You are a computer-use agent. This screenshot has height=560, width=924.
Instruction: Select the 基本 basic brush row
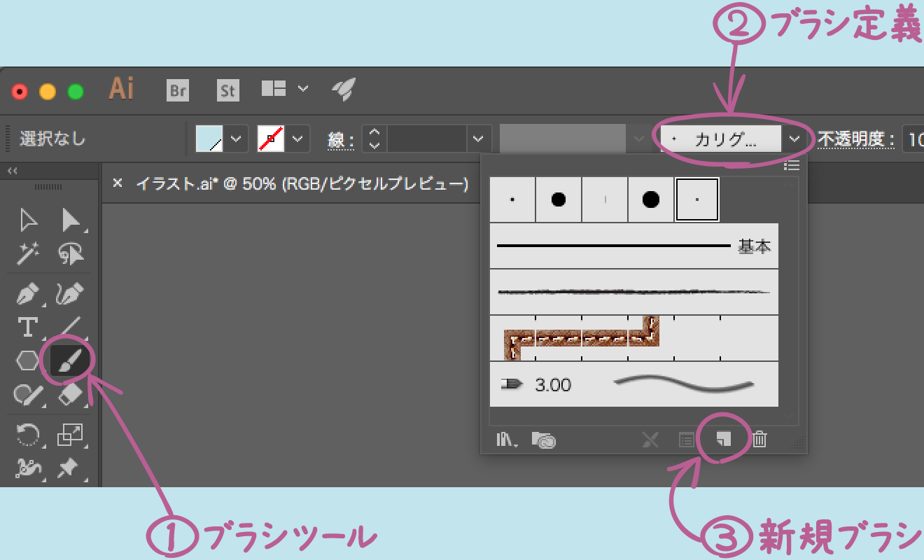point(634,246)
